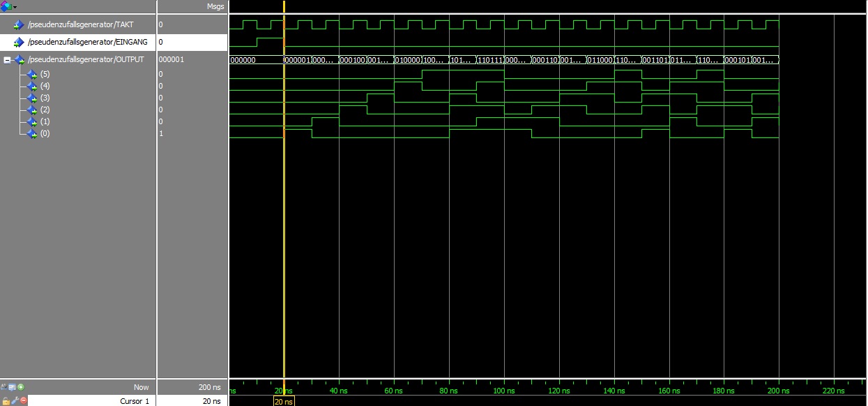Select the (4) bit row label
Image resolution: width=868 pixels, height=406 pixels.
point(45,86)
